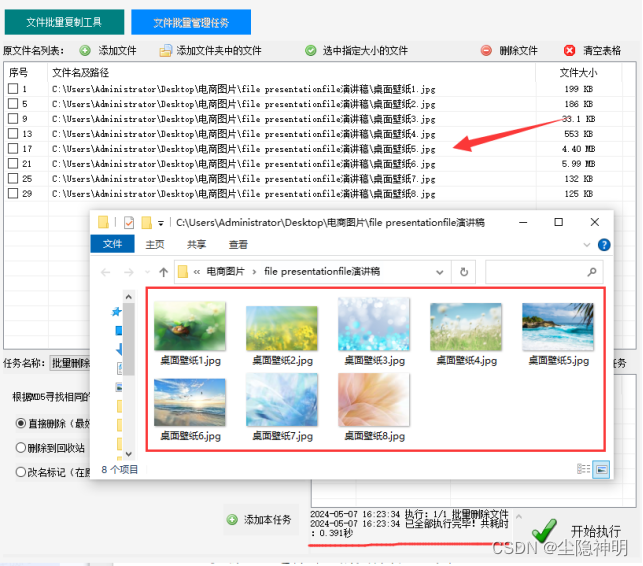Expand the Explorer ribbon chevron
Image resolution: width=643 pixels, height=566 pixels.
point(586,245)
